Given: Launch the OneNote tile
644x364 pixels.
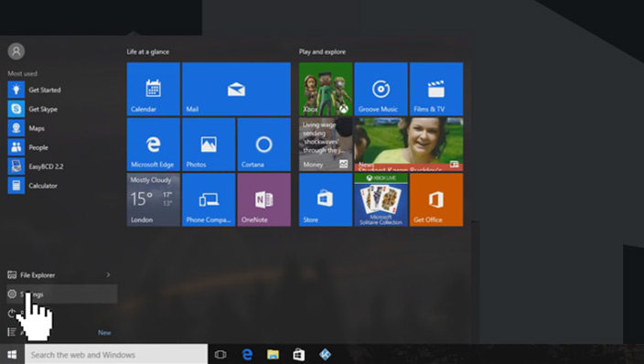Looking at the screenshot, I should [x=263, y=199].
